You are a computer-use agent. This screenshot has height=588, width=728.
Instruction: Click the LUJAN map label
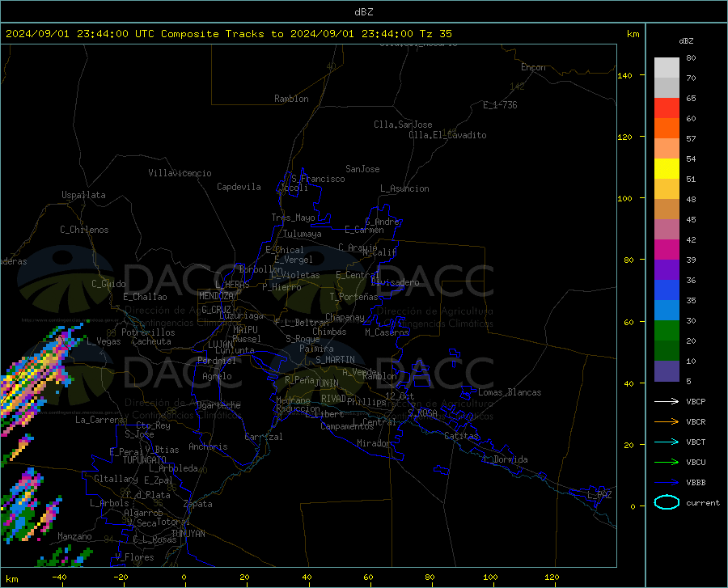pyautogui.click(x=220, y=345)
